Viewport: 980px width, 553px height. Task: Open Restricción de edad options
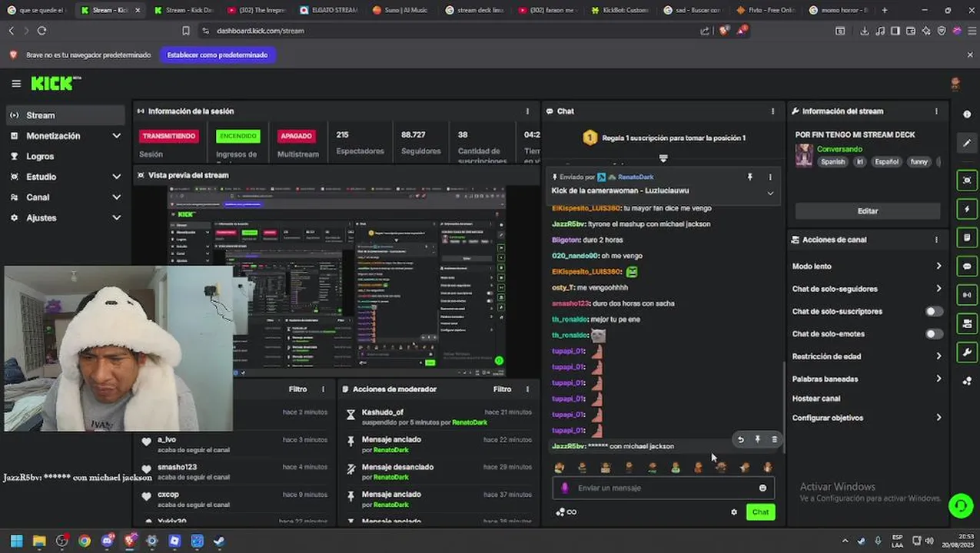pyautogui.click(x=867, y=356)
